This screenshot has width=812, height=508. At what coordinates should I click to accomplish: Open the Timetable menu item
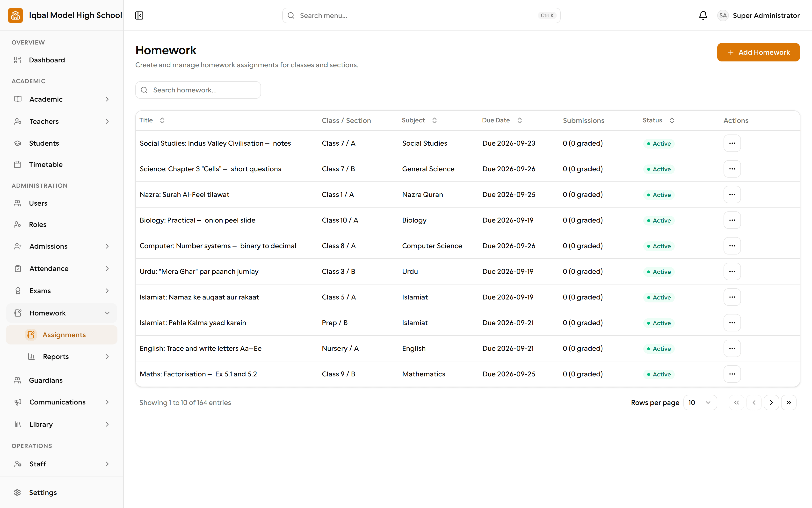pos(62,165)
